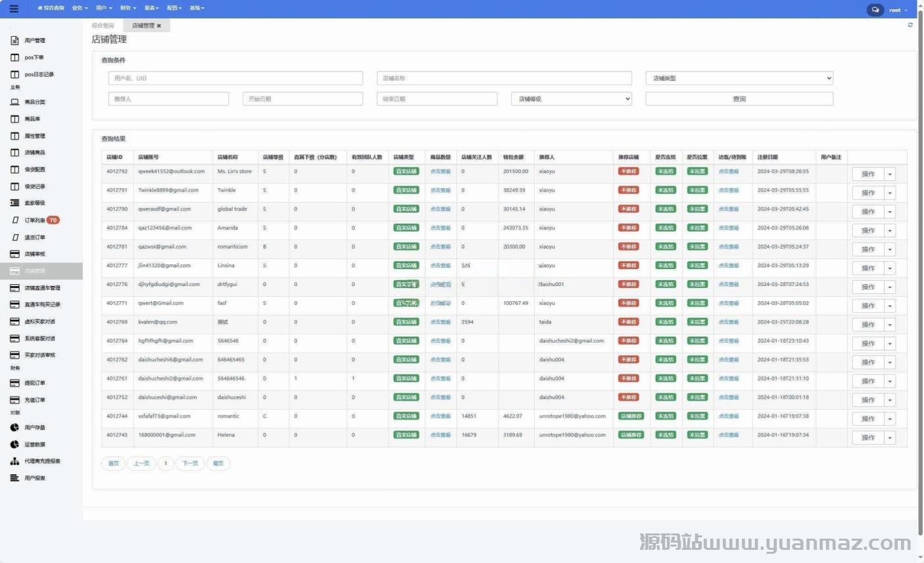Close the 店铺管理 tab
The image size is (924, 563).
[159, 26]
